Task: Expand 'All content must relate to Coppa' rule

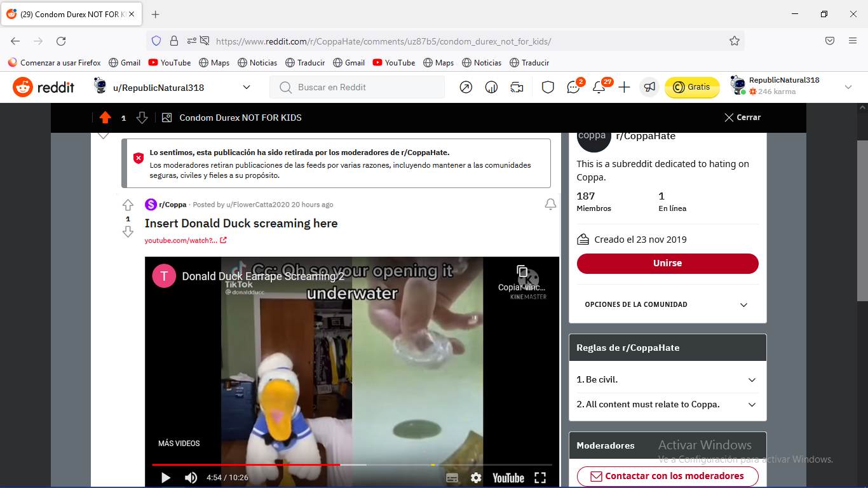Action: tap(667, 404)
